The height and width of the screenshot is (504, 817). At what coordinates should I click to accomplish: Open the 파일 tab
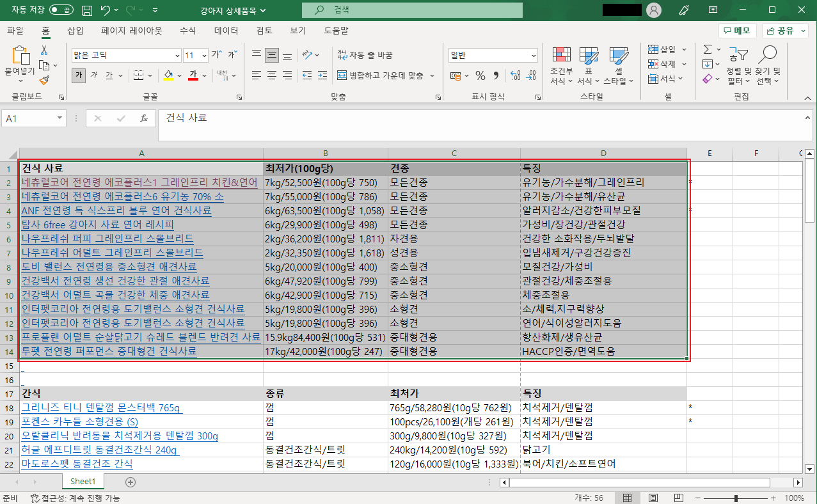15,30
